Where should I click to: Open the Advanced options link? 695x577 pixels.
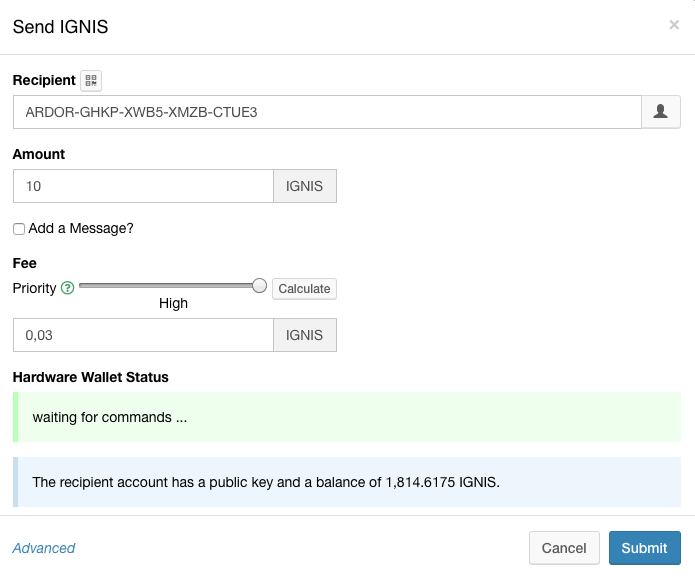click(43, 548)
